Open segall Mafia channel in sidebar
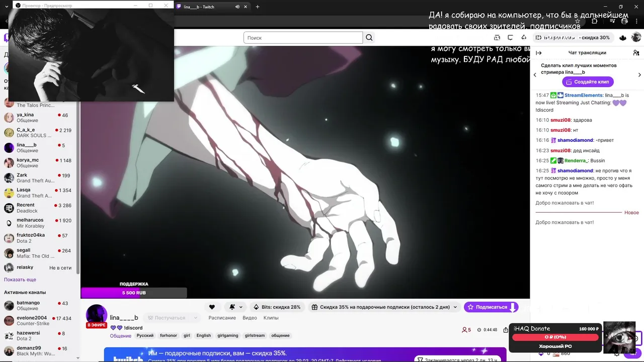 [x=40, y=253]
